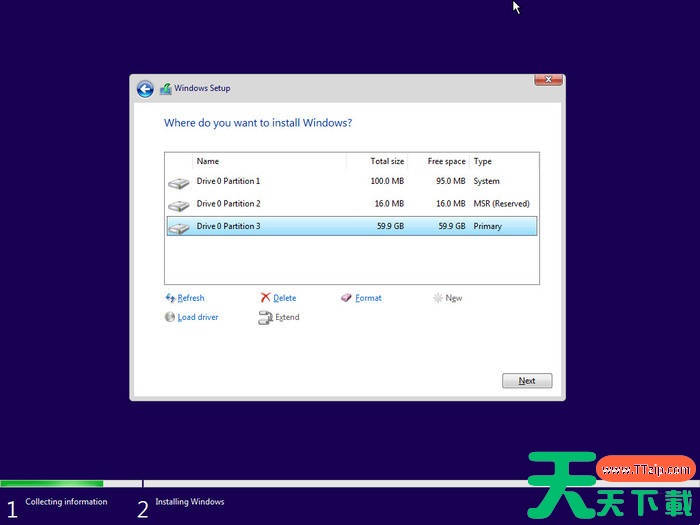The image size is (700, 525).
Task: Close the Windows Setup dialog
Action: click(548, 79)
